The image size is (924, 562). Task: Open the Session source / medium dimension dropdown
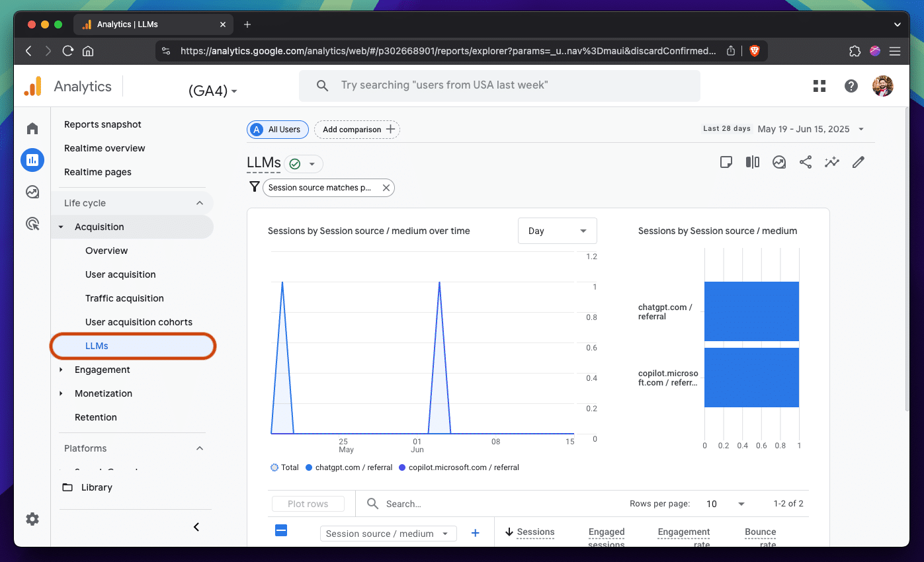coord(388,534)
